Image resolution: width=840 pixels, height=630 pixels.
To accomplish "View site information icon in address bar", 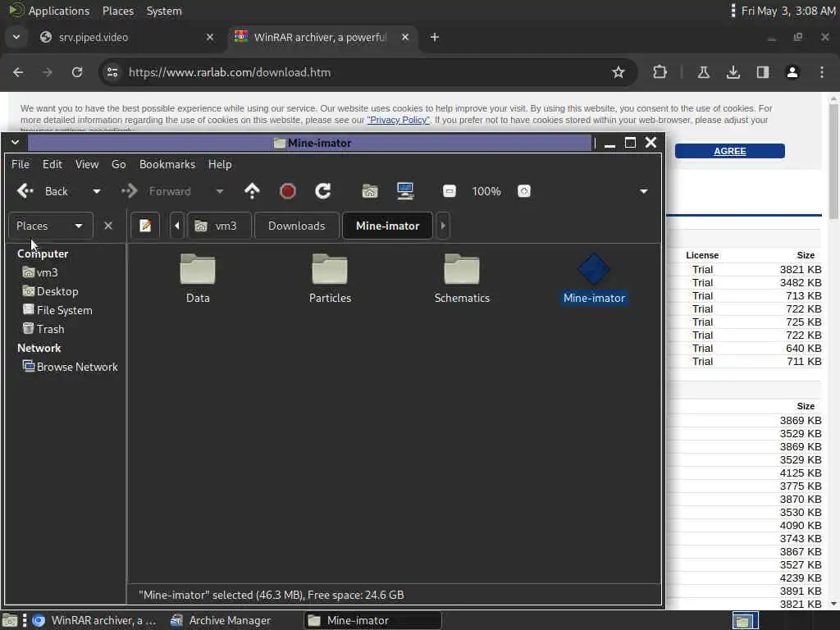I will coord(112,72).
